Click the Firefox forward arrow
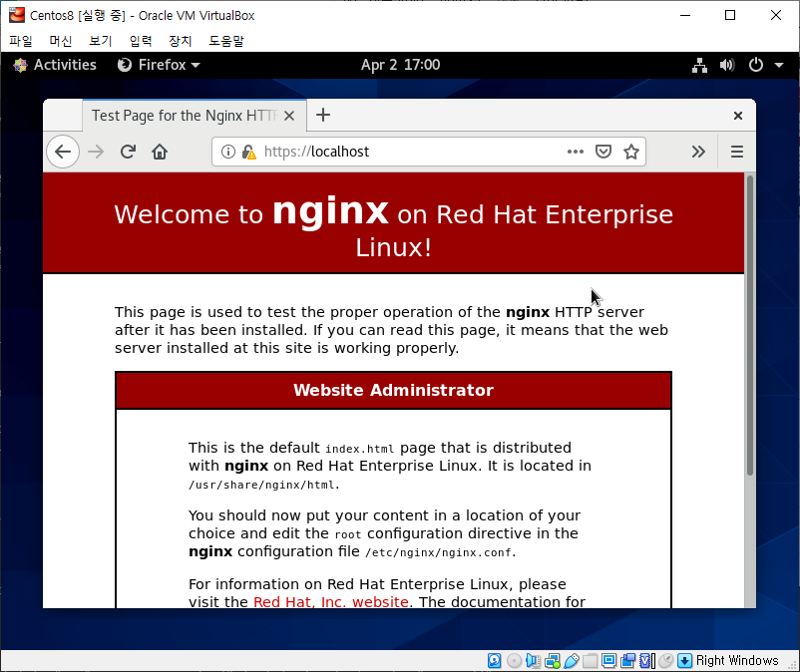Image resolution: width=800 pixels, height=672 pixels. click(x=96, y=152)
